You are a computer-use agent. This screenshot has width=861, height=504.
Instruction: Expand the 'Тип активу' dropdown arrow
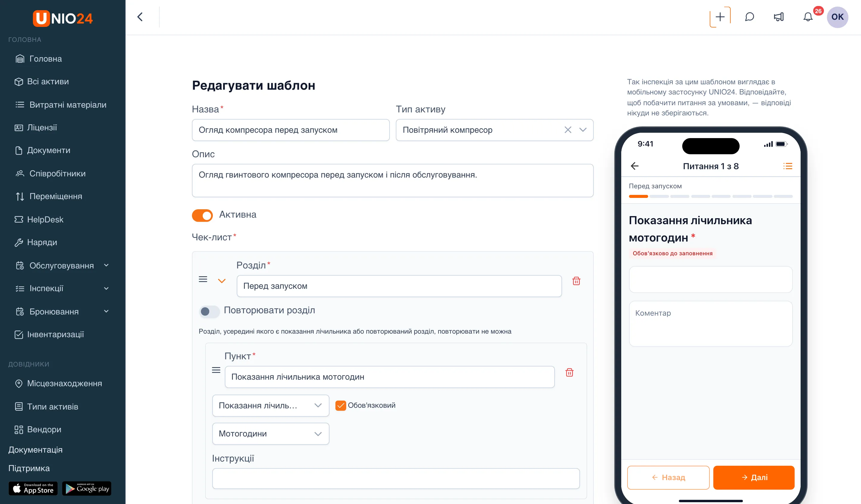[583, 130]
